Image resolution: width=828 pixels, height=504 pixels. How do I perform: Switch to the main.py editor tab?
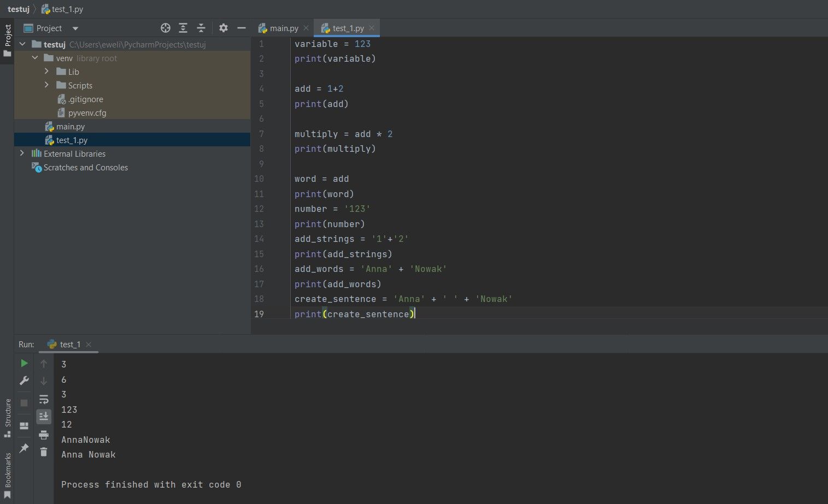[x=284, y=28]
